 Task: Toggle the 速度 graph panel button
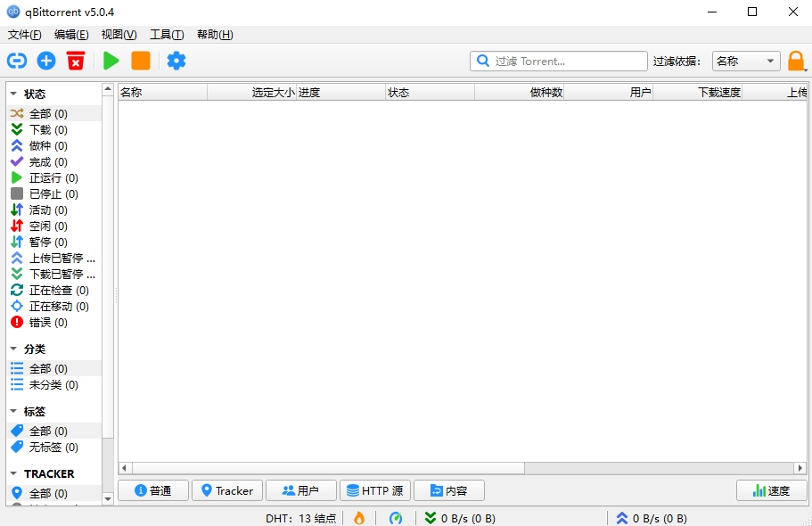point(771,490)
